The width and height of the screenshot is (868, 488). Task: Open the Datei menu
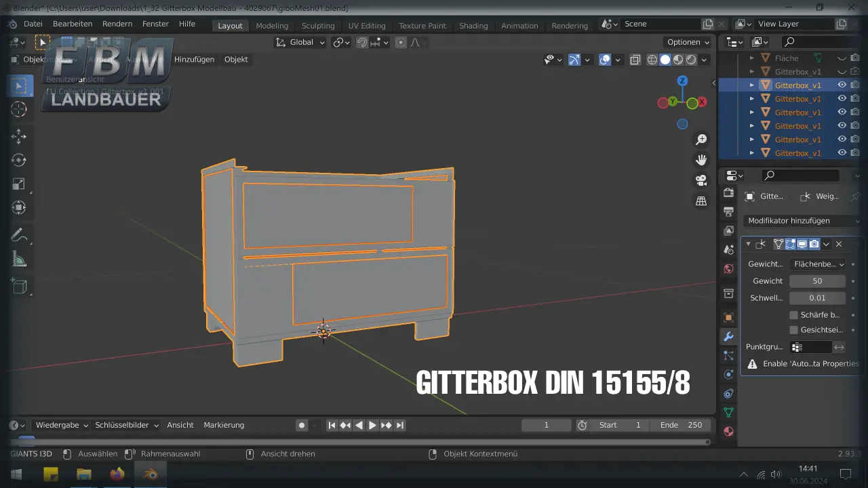point(33,24)
